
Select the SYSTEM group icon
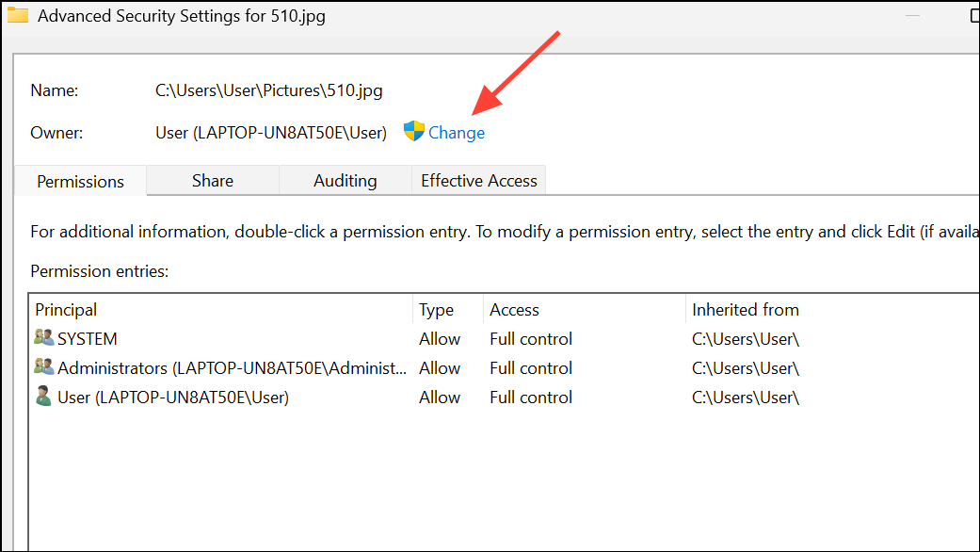point(43,337)
